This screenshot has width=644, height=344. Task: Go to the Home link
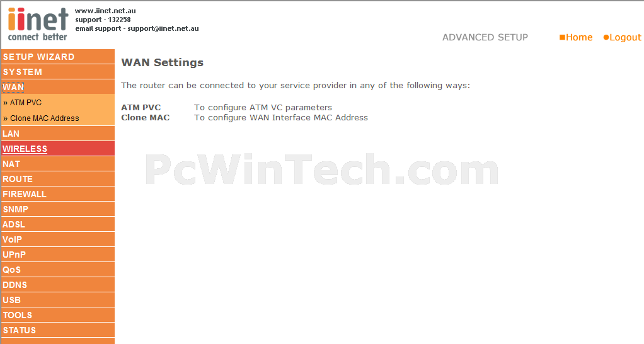576,37
